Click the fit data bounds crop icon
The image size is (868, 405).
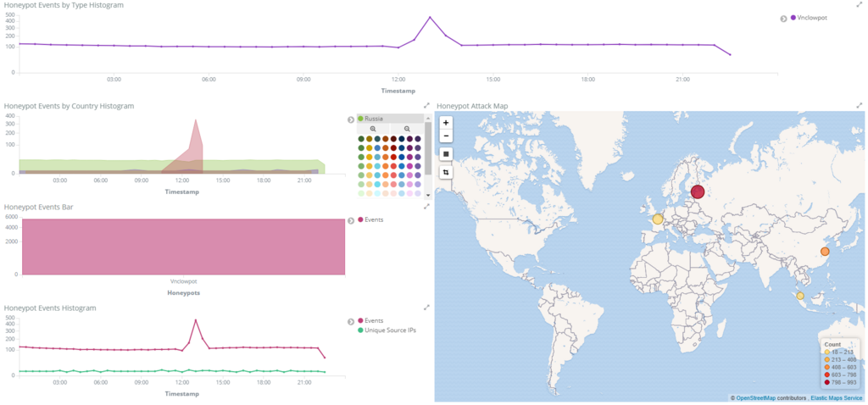click(446, 172)
